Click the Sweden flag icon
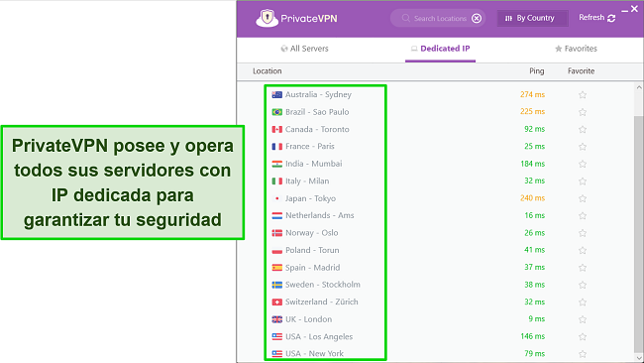The width and height of the screenshot is (644, 363). click(x=277, y=285)
